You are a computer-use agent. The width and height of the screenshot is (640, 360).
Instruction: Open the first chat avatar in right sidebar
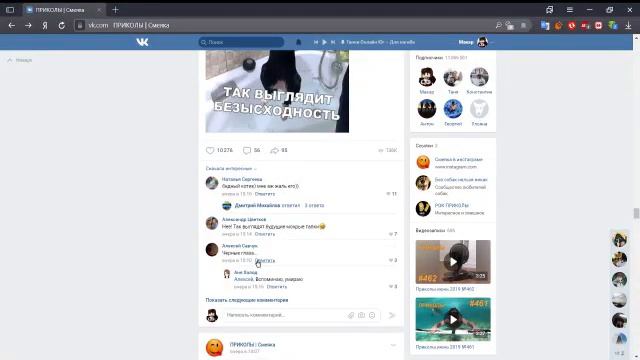pyautogui.click(x=620, y=240)
